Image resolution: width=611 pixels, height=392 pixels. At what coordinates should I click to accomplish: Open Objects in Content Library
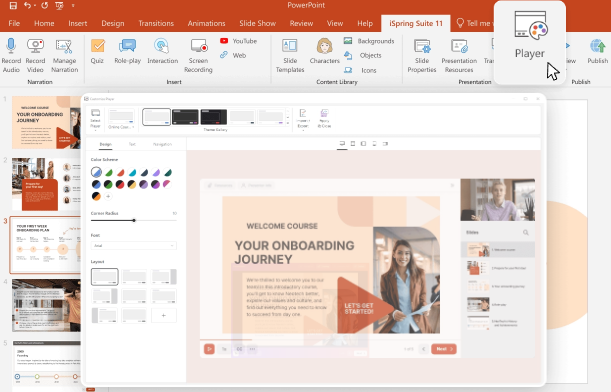click(x=363, y=55)
